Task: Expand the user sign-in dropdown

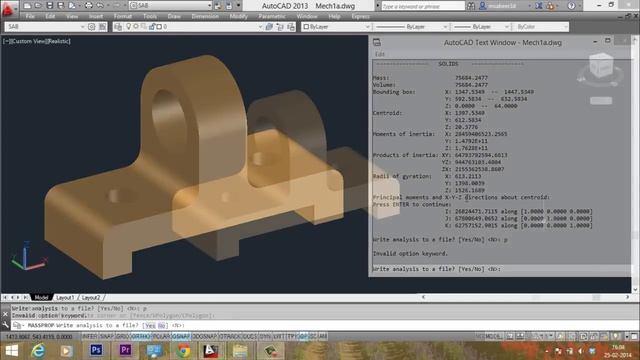Action: point(529,6)
